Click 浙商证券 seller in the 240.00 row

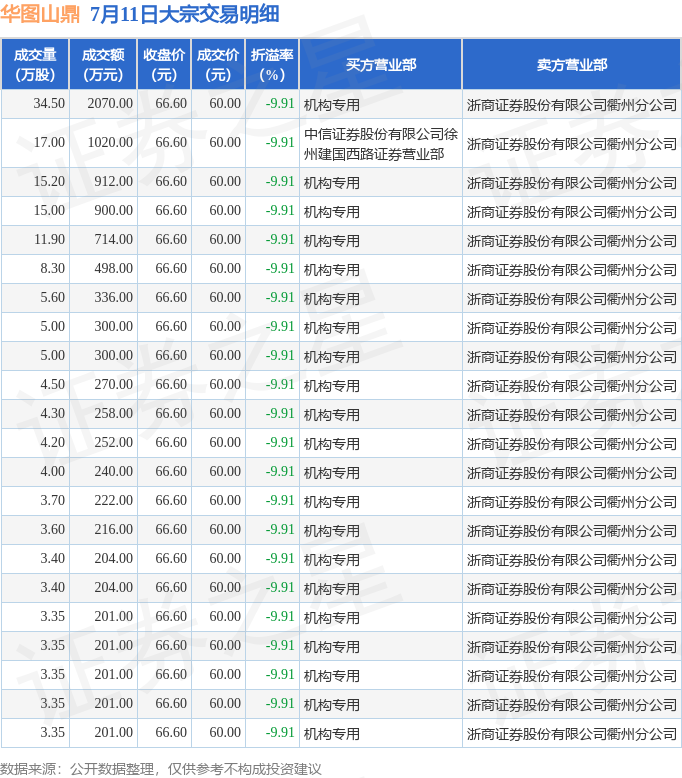(571, 473)
